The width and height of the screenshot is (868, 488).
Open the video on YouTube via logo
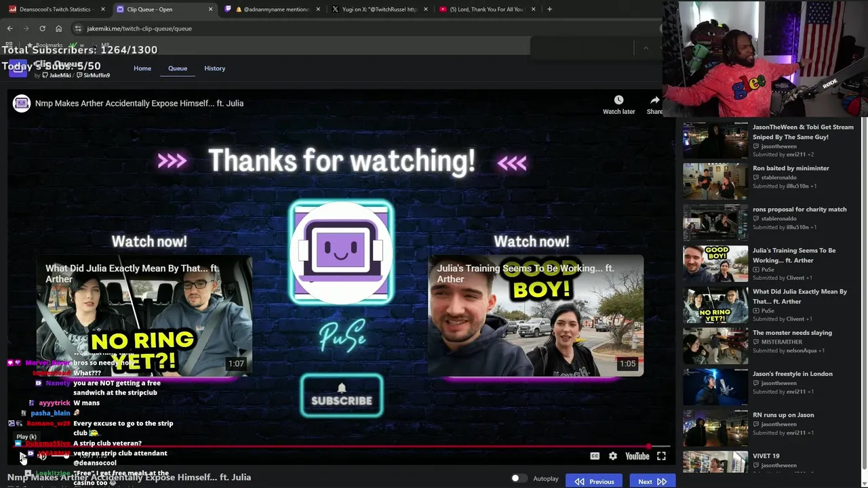[x=637, y=456]
